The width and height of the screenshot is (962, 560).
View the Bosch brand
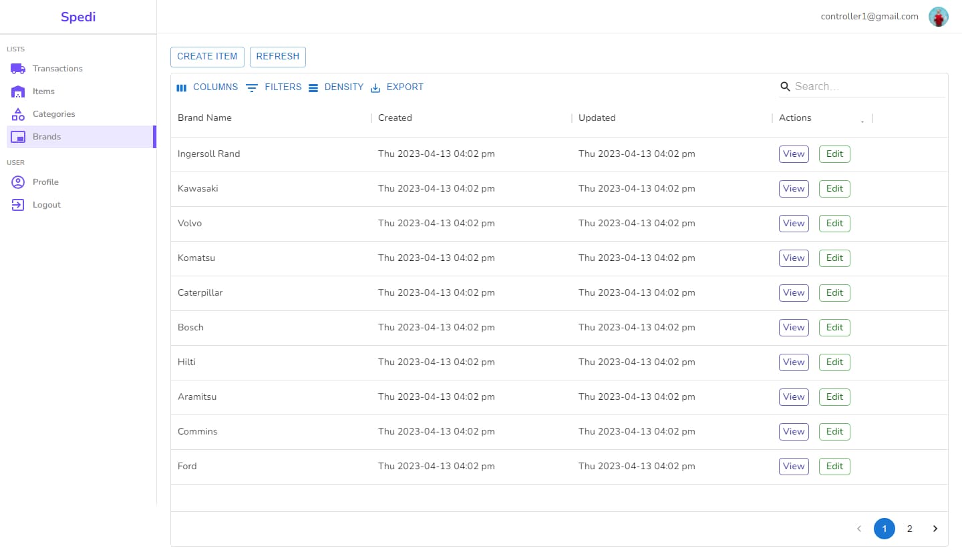794,328
